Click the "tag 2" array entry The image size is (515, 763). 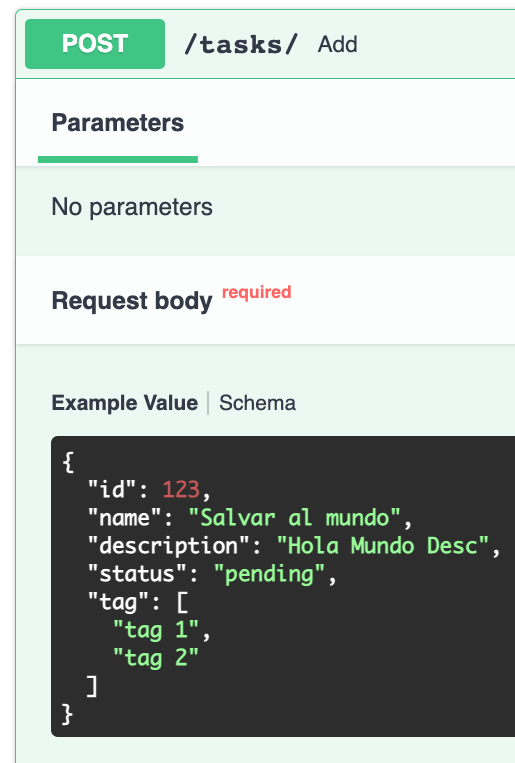156,658
